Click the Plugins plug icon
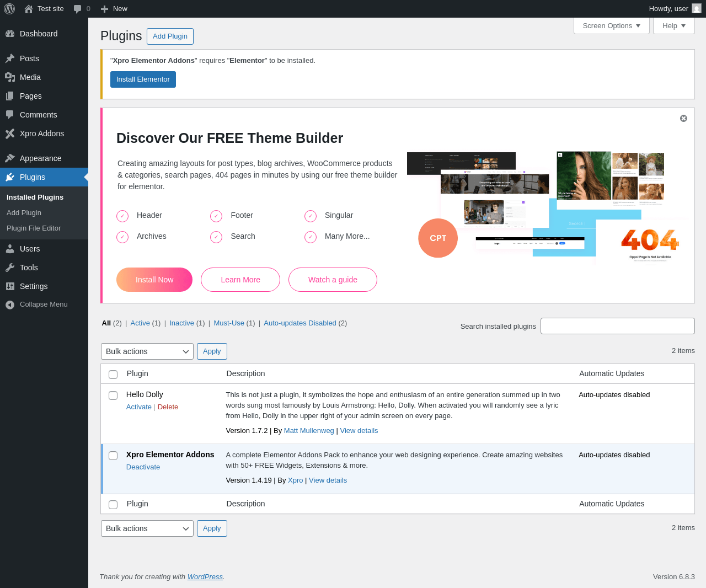 [10, 177]
